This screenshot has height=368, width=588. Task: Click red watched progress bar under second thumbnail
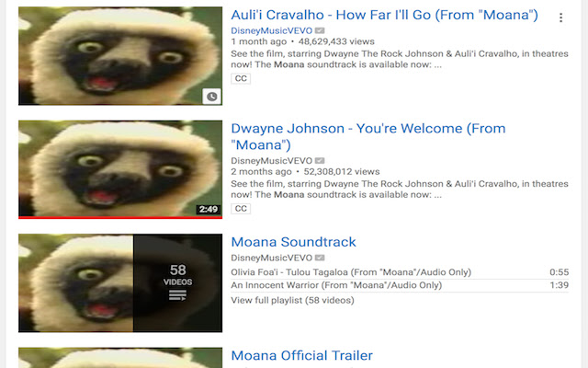[120, 217]
